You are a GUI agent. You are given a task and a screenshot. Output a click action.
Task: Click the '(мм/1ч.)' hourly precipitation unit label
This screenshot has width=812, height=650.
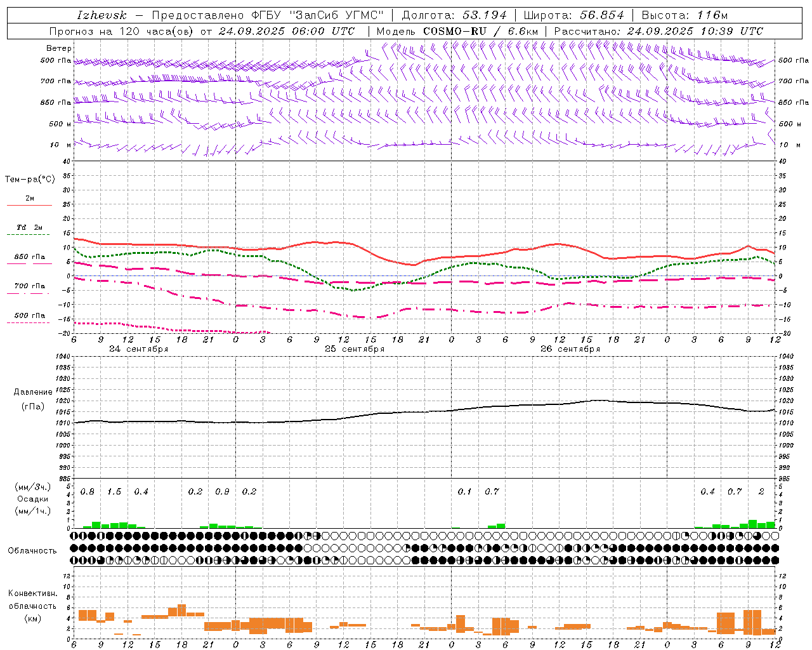[32, 511]
